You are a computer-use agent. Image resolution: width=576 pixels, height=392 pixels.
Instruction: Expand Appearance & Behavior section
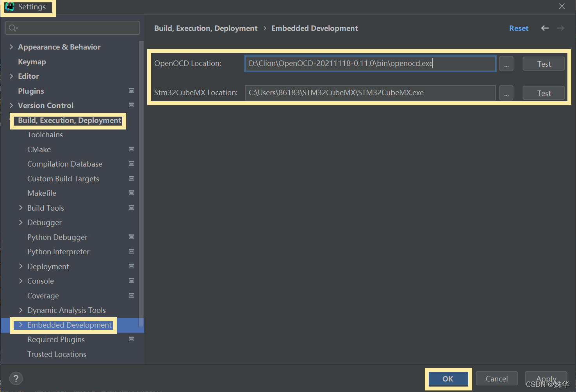11,47
